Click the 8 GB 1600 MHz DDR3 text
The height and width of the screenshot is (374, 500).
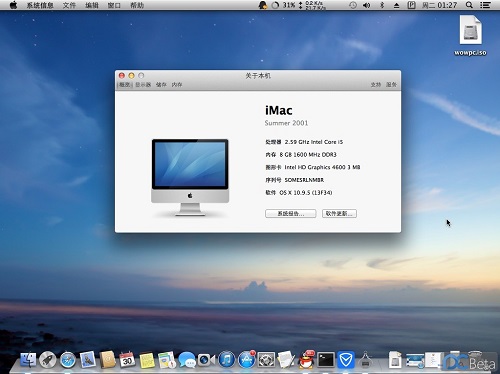click(308, 155)
